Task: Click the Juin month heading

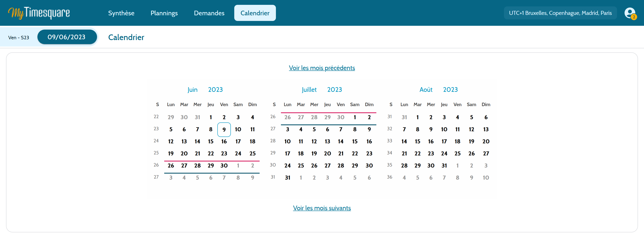Action: [192, 89]
